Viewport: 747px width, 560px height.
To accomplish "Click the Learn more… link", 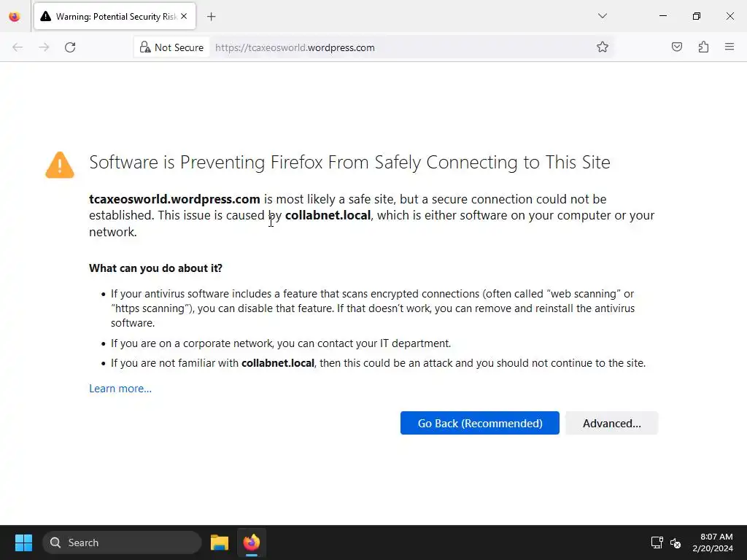I will [120, 389].
